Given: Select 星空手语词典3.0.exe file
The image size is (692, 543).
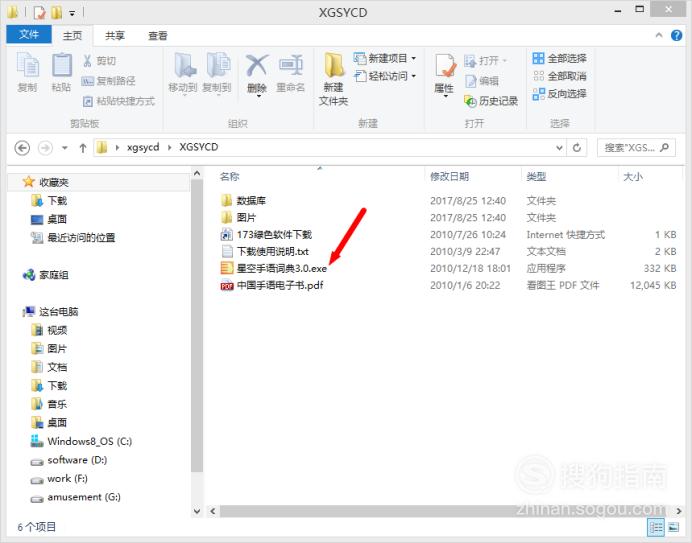Looking at the screenshot, I should pos(282,268).
